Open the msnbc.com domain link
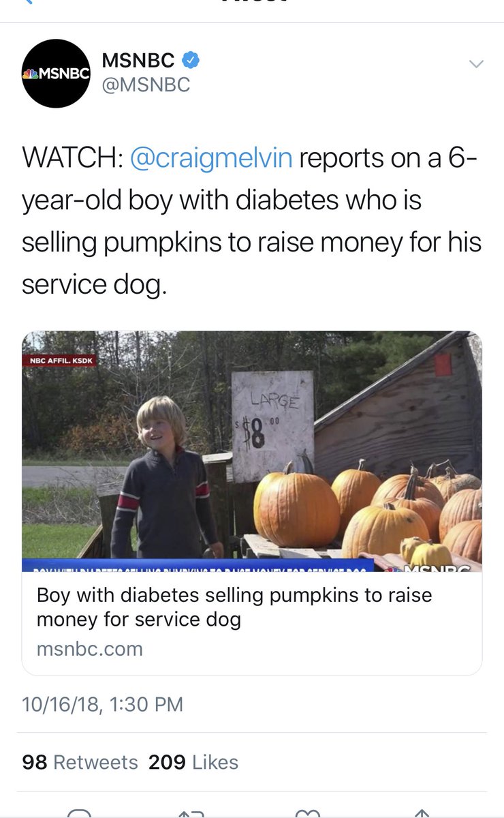The image size is (504, 818). point(90,648)
